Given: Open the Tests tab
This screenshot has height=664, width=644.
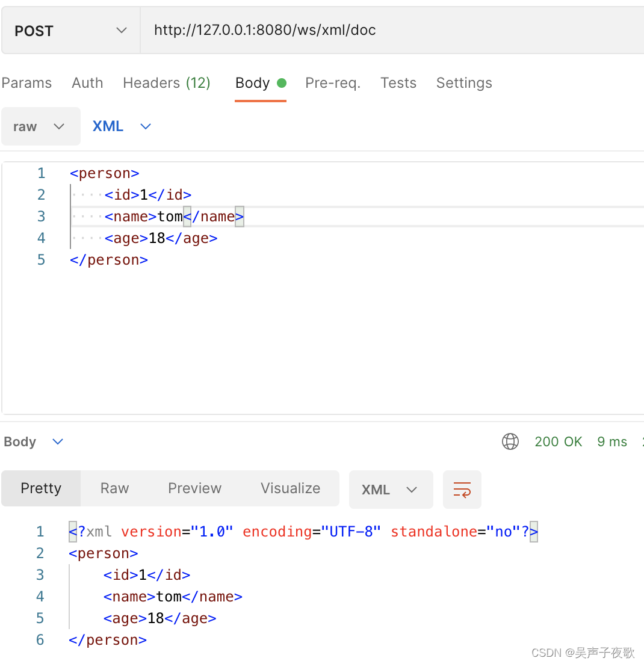Looking at the screenshot, I should pyautogui.click(x=398, y=83).
